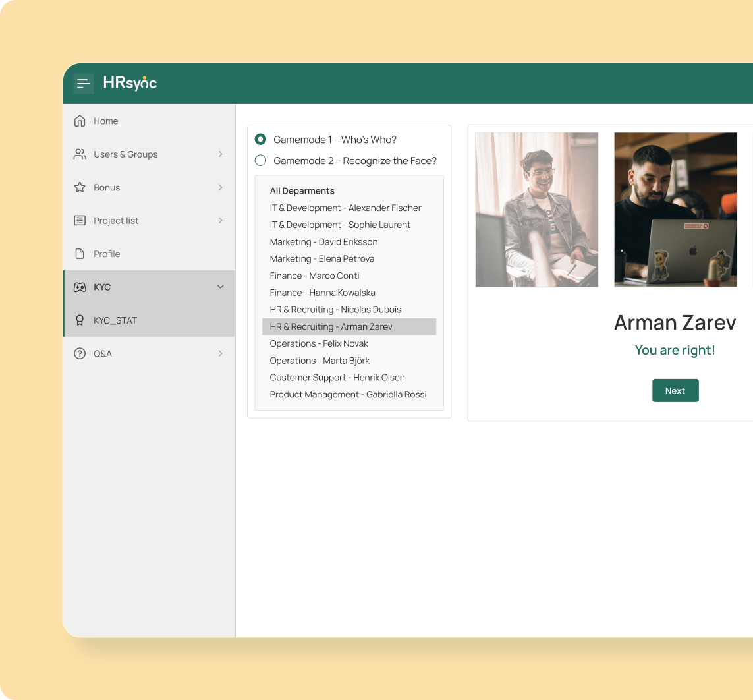Click the Q&A question mark icon
This screenshot has width=753, height=700.
80,353
